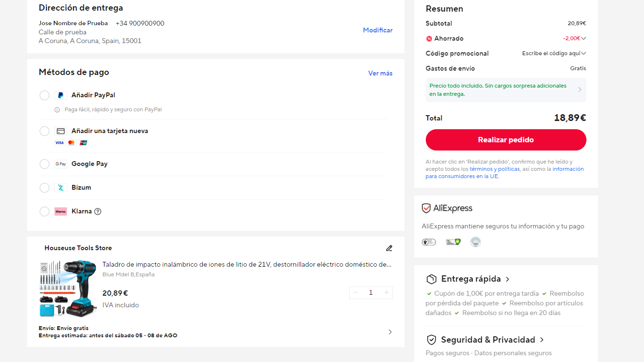Click the red coupon icon beside Ahorrado

429,39
